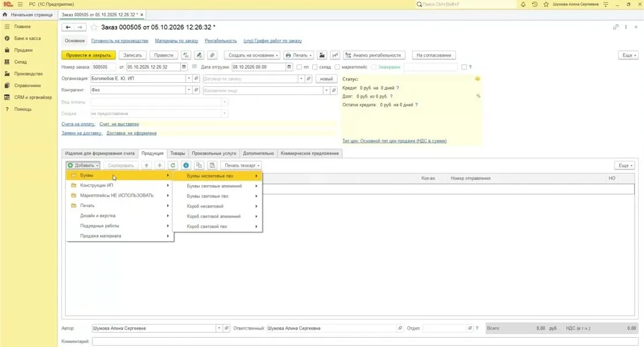Switch to the Товары tab
The image size is (644, 347).
pyautogui.click(x=177, y=153)
